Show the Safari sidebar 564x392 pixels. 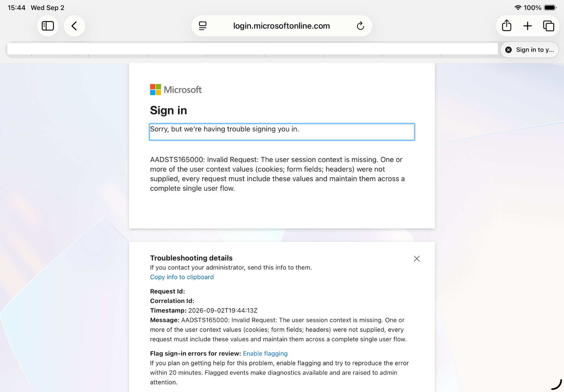[48, 26]
